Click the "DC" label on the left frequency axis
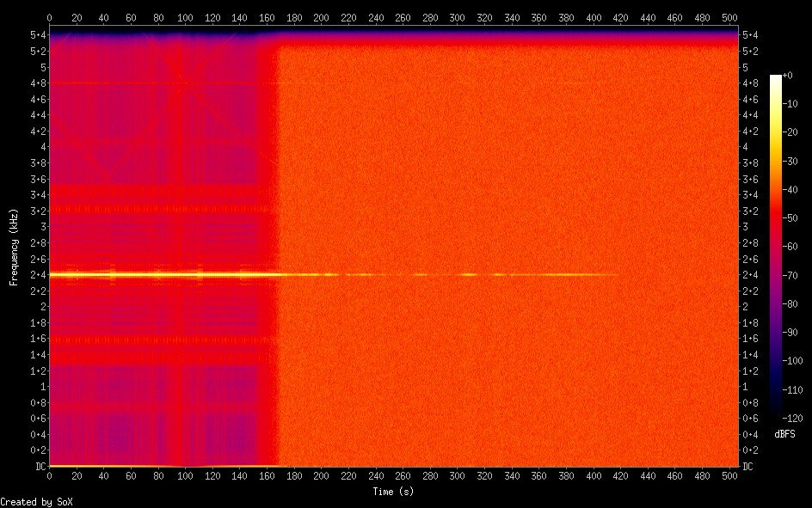The height and width of the screenshot is (508, 812). click(x=38, y=467)
